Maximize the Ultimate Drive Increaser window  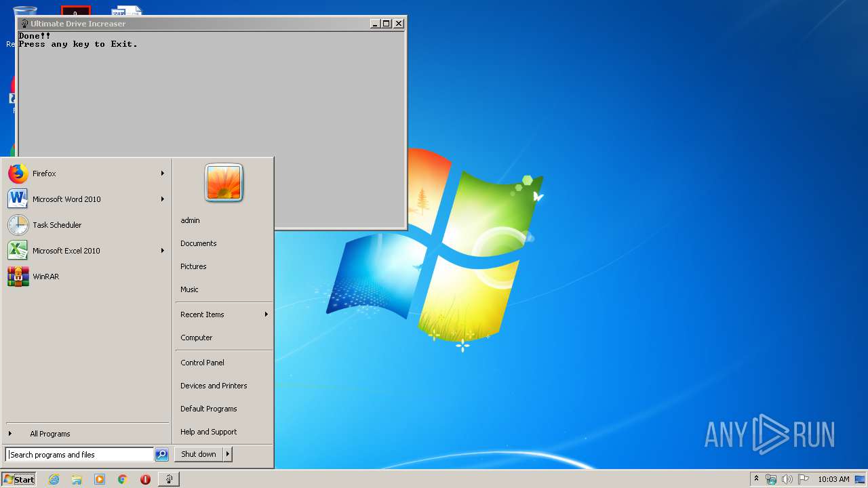[x=387, y=23]
